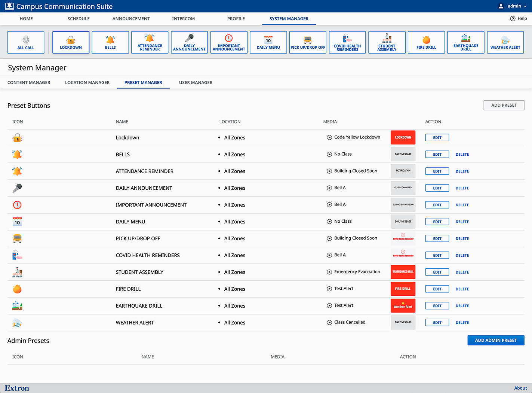Viewport: 532px width, 393px height.
Task: Edit the Student Assembly preset
Action: coord(437,272)
